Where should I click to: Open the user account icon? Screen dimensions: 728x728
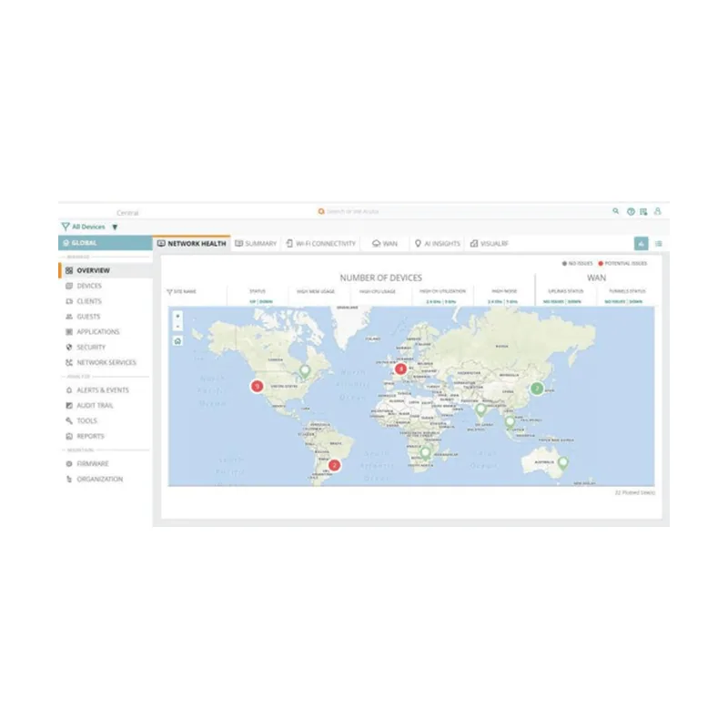tap(657, 211)
